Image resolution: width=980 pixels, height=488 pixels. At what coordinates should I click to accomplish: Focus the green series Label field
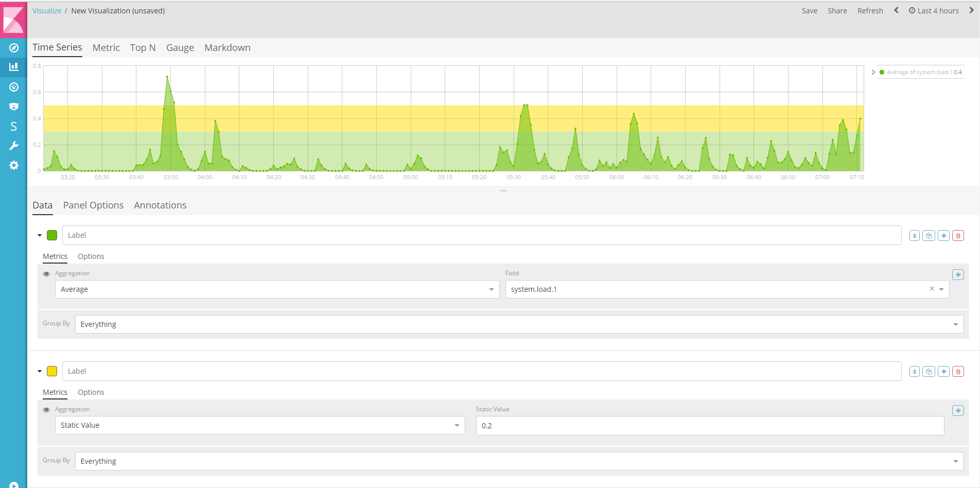click(482, 235)
